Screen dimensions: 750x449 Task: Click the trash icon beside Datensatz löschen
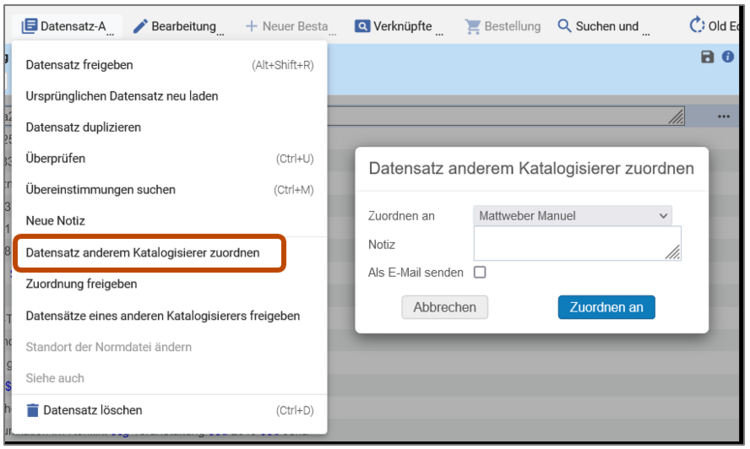pos(33,410)
